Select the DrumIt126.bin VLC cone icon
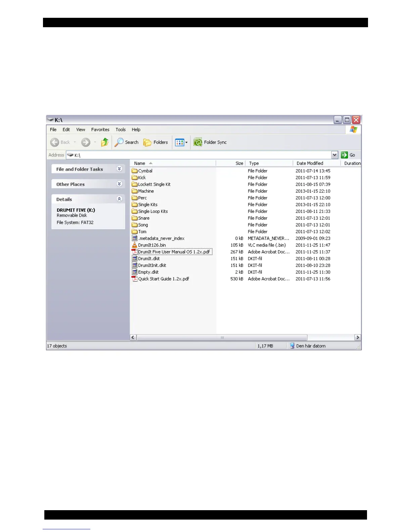This screenshot has width=411, height=532. [x=135, y=245]
